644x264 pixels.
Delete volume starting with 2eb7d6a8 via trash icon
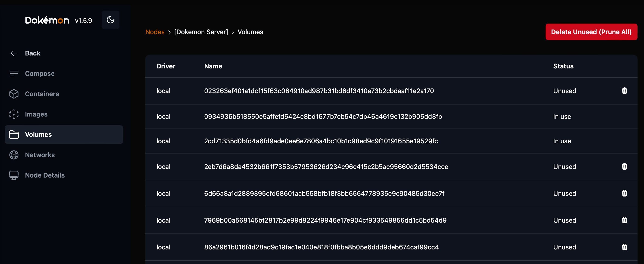624,167
